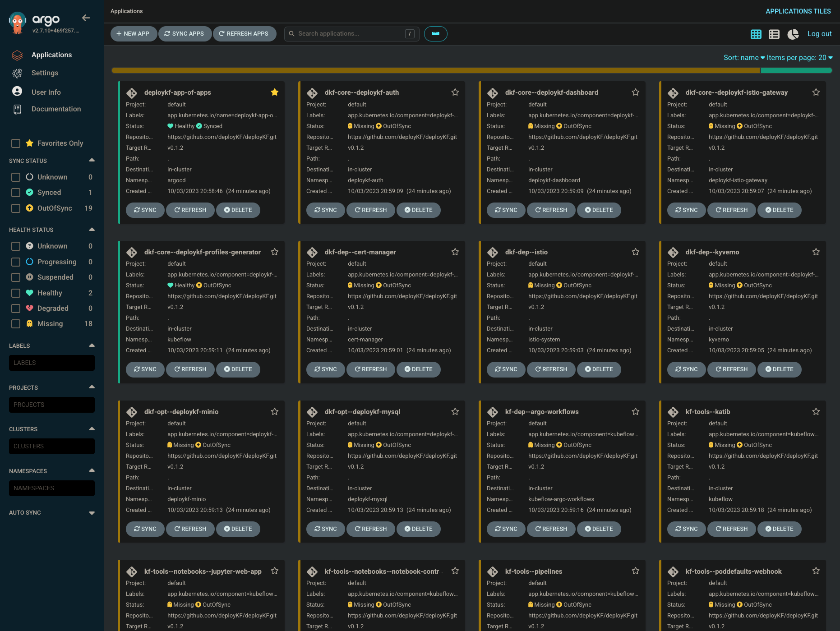Check the OutOfSync status filter
Image resolution: width=840 pixels, height=631 pixels.
(16, 208)
